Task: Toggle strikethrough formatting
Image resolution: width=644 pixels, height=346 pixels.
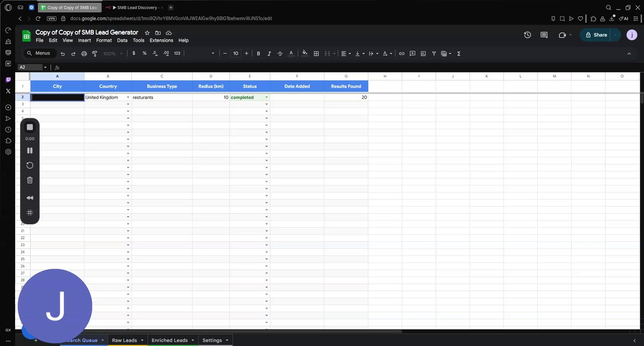Action: (x=280, y=53)
